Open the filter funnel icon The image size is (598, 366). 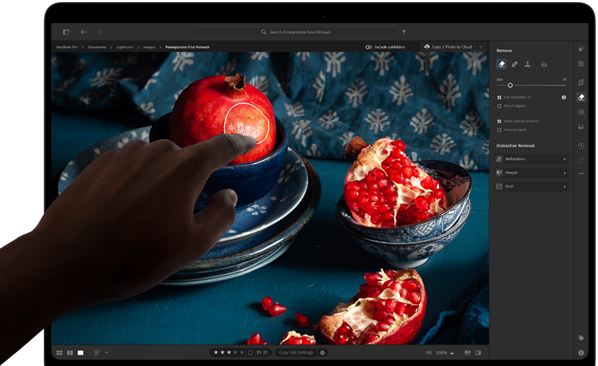pyautogui.click(x=403, y=32)
